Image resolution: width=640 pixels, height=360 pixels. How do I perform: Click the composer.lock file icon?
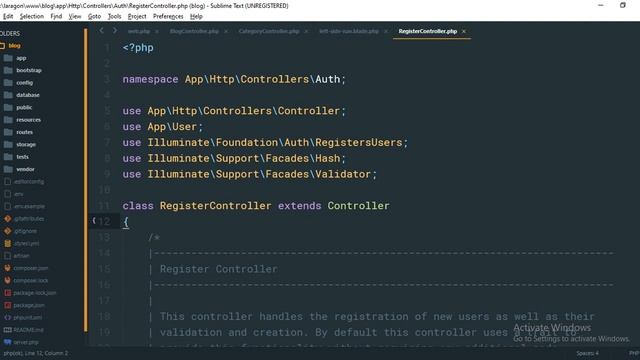(x=7, y=280)
